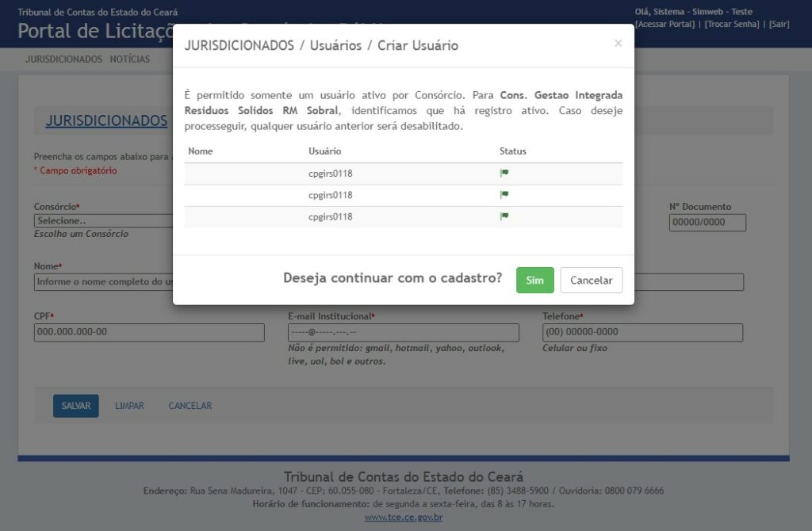Open the Acessar Portal link
The width and height of the screenshot is (812, 531).
pyautogui.click(x=665, y=25)
